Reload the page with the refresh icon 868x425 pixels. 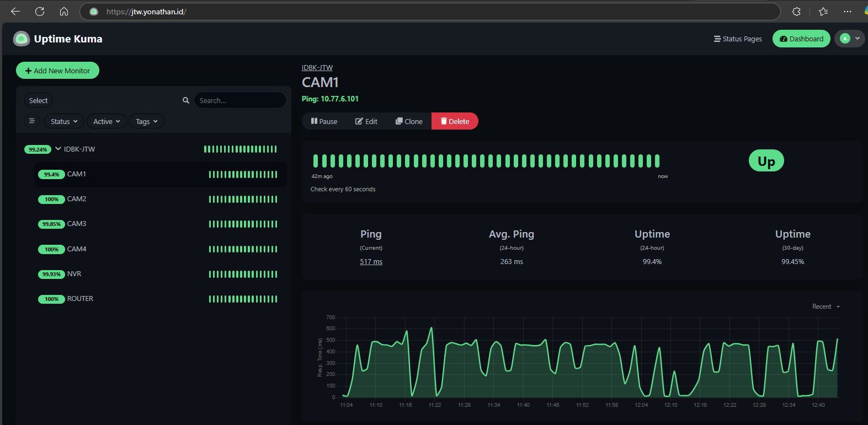[40, 12]
